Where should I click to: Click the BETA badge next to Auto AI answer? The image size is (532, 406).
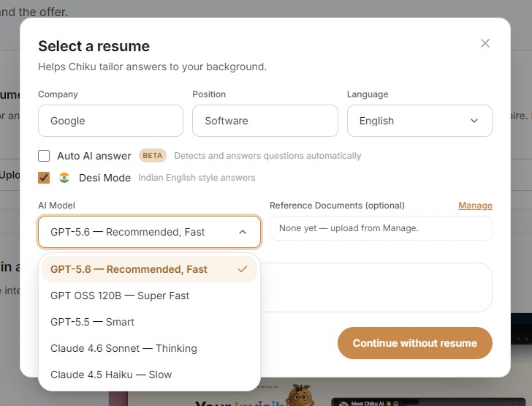point(152,156)
